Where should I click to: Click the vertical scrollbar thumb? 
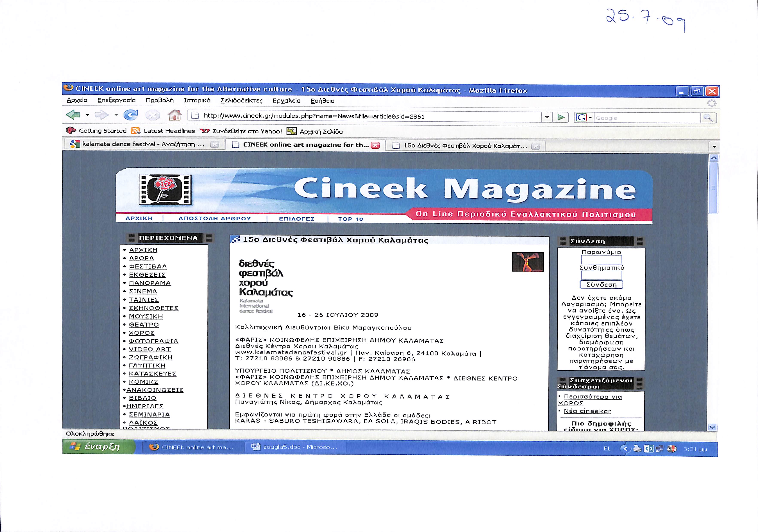tap(713, 187)
